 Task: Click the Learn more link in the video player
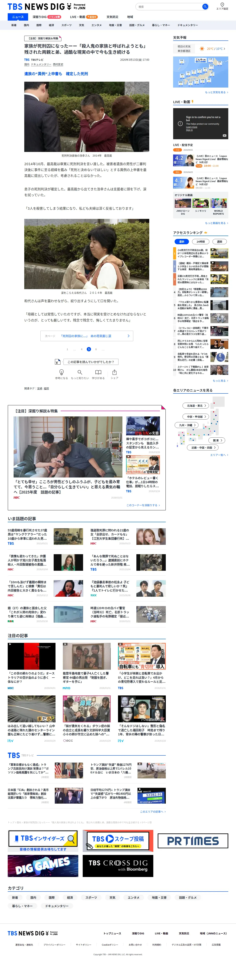point(192,127)
